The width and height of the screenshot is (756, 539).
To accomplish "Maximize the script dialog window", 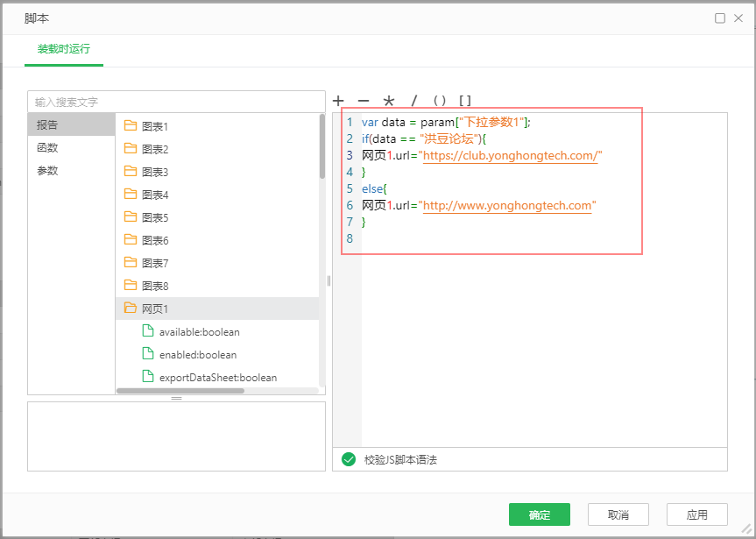I will tap(720, 18).
